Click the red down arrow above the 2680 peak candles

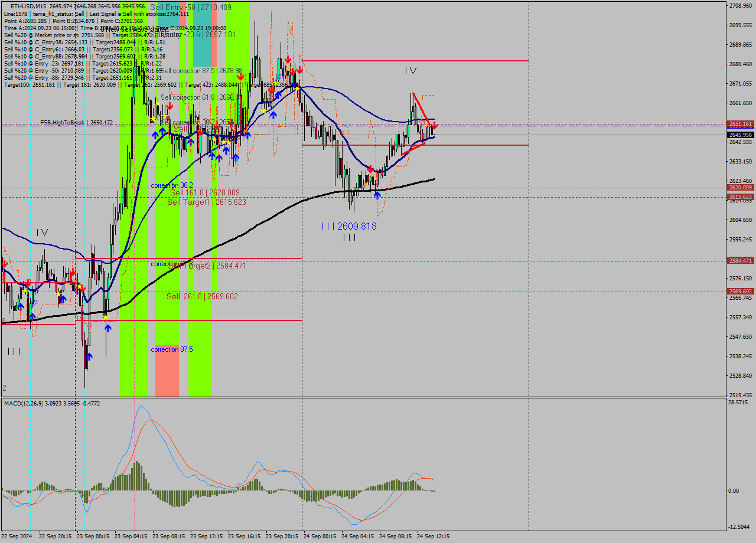point(288,59)
